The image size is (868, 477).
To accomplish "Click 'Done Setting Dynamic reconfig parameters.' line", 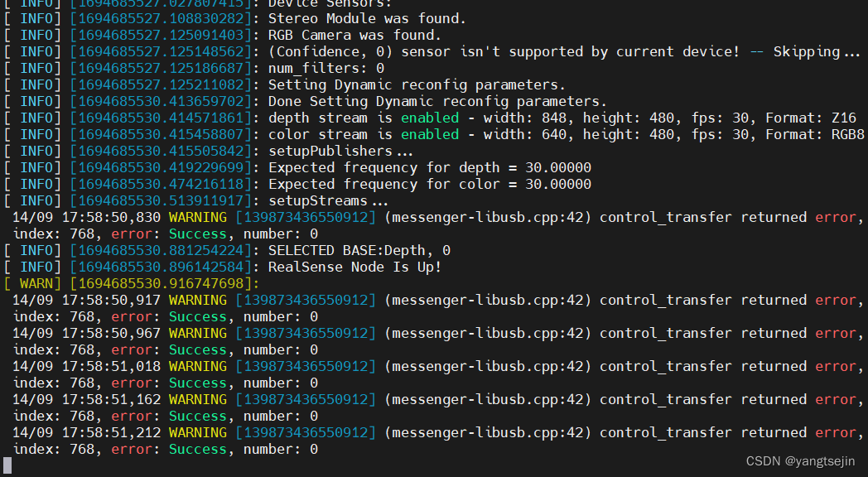I will pyautogui.click(x=437, y=102).
